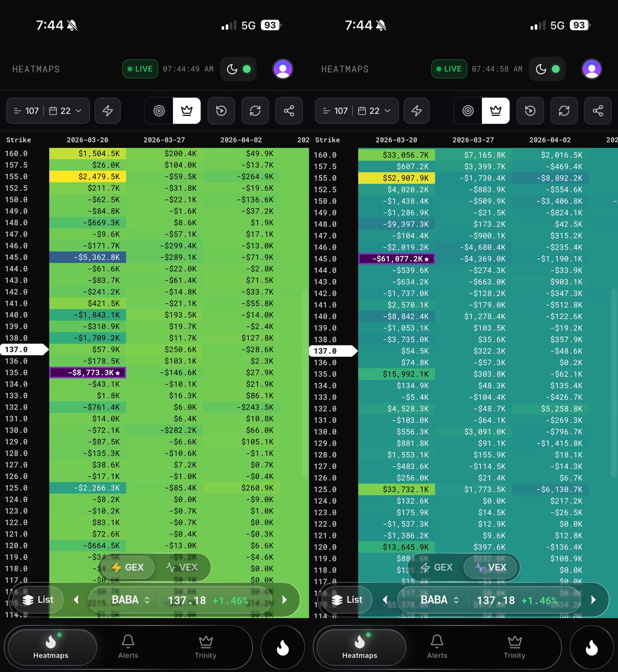Select the crown heatmap mode icon
Screen dimensions: 618x672
(187, 111)
